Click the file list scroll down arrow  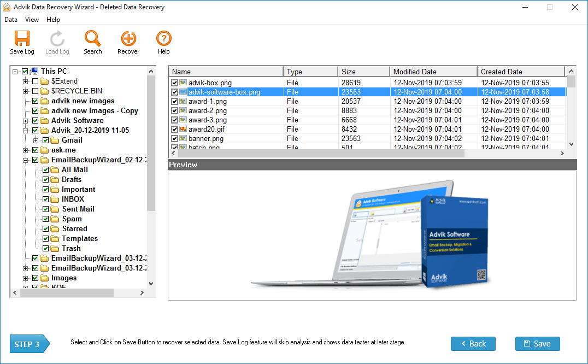[x=571, y=144]
